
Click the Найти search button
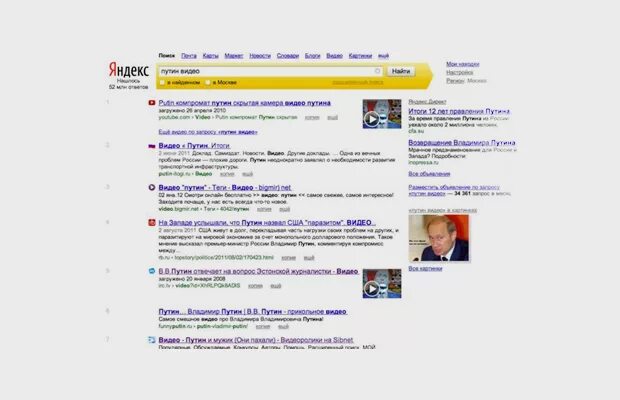(x=401, y=71)
